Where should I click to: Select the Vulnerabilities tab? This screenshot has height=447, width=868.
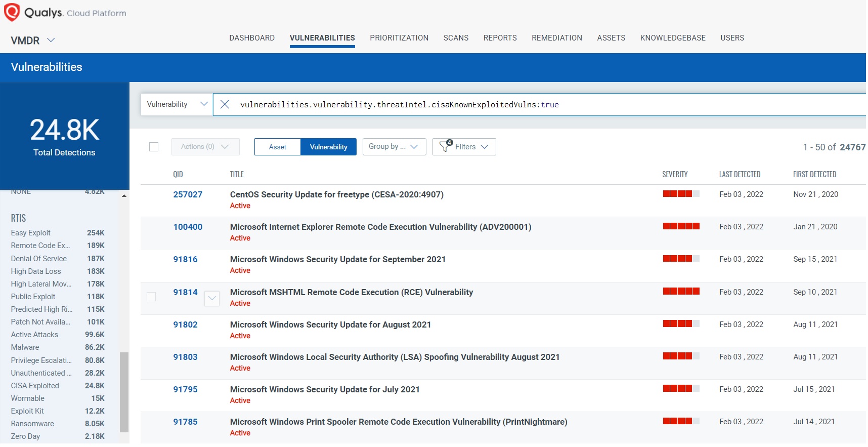coord(322,38)
